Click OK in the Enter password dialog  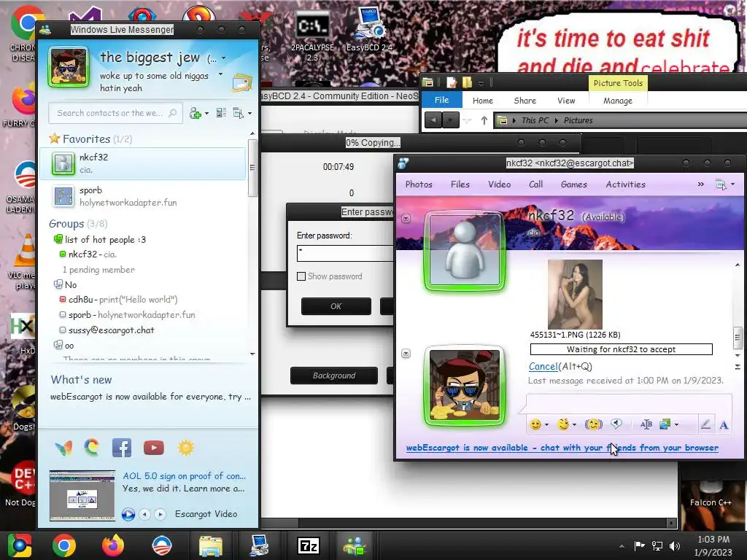(x=336, y=306)
